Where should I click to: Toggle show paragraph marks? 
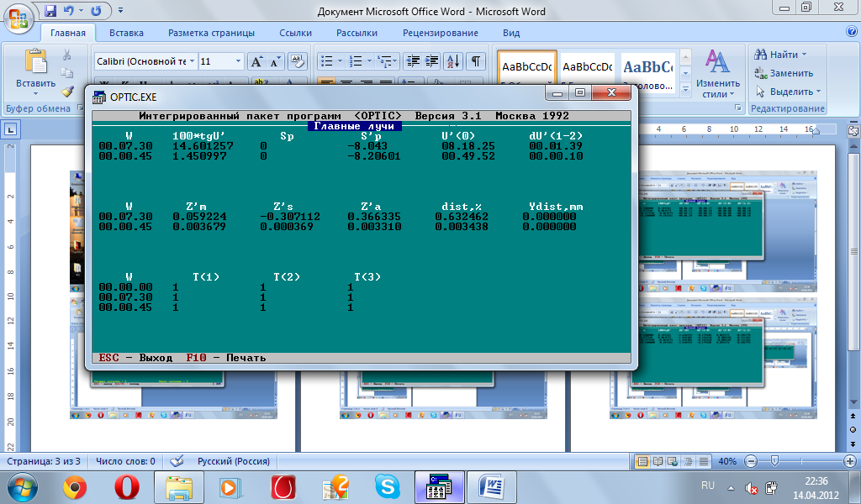point(476,61)
